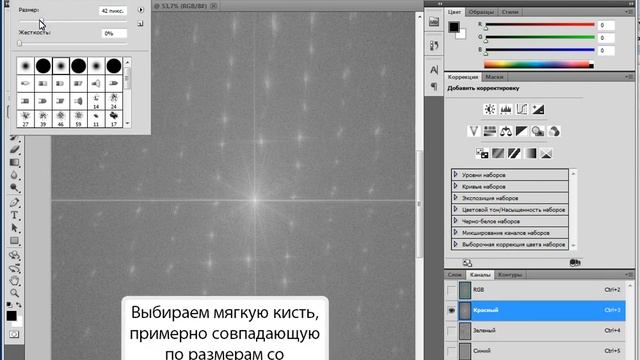
Task: Select the 3D Rotate tool
Action: click(15, 256)
